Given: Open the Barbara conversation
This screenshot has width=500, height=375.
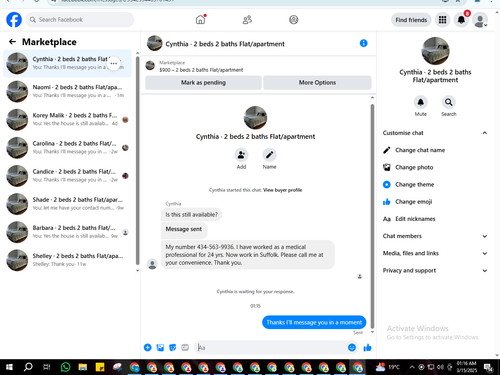Looking at the screenshot, I should pos(68,232).
